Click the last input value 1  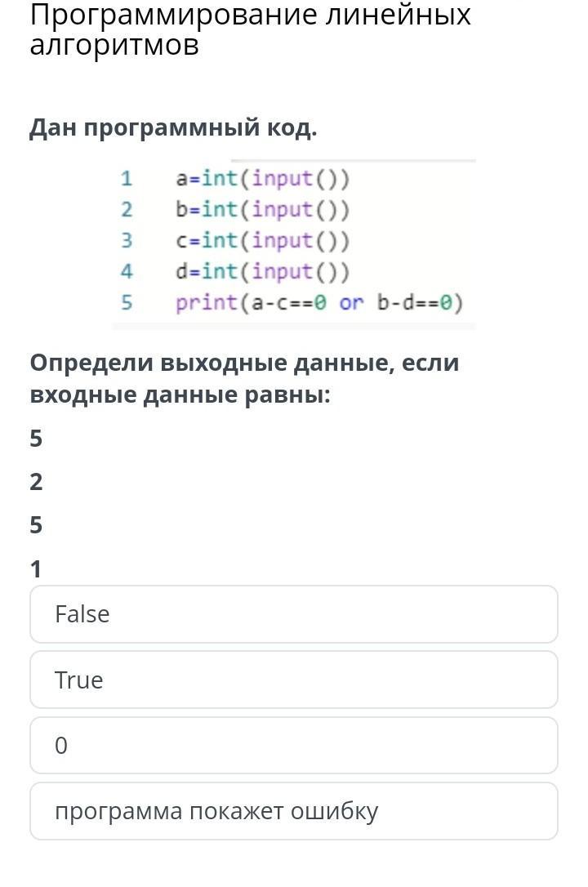(36, 568)
